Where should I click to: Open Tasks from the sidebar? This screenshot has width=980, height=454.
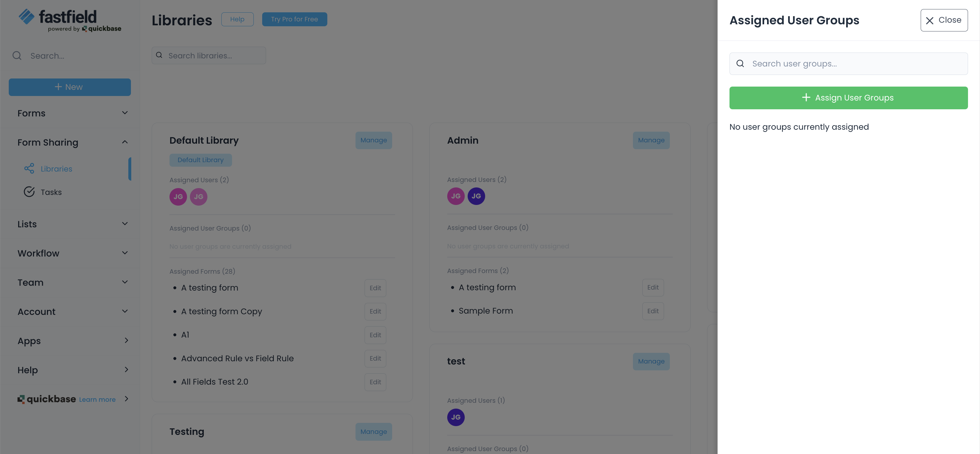tap(51, 192)
